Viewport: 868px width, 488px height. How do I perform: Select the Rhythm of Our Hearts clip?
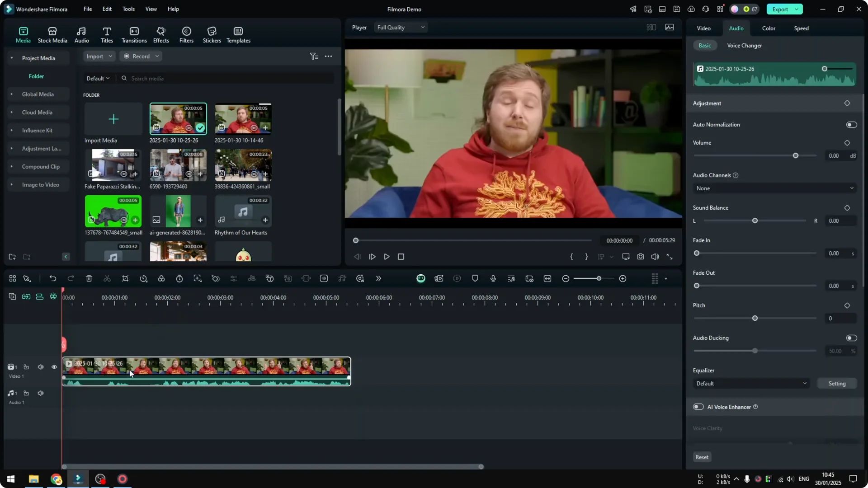243,212
